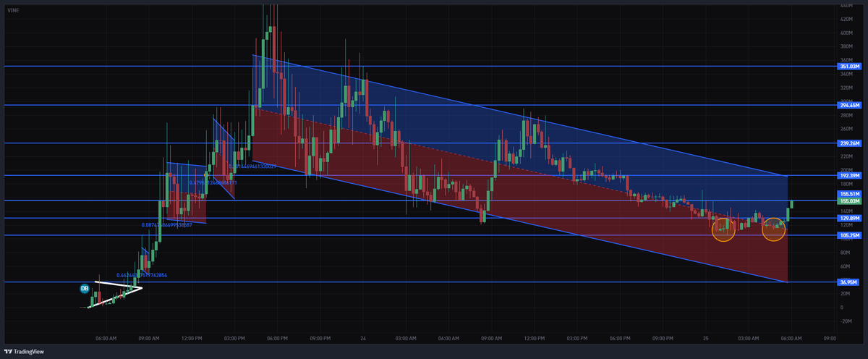Image resolution: width=868 pixels, height=359 pixels.
Task: Click the 09:00 label at time axis end
Action: click(830, 337)
